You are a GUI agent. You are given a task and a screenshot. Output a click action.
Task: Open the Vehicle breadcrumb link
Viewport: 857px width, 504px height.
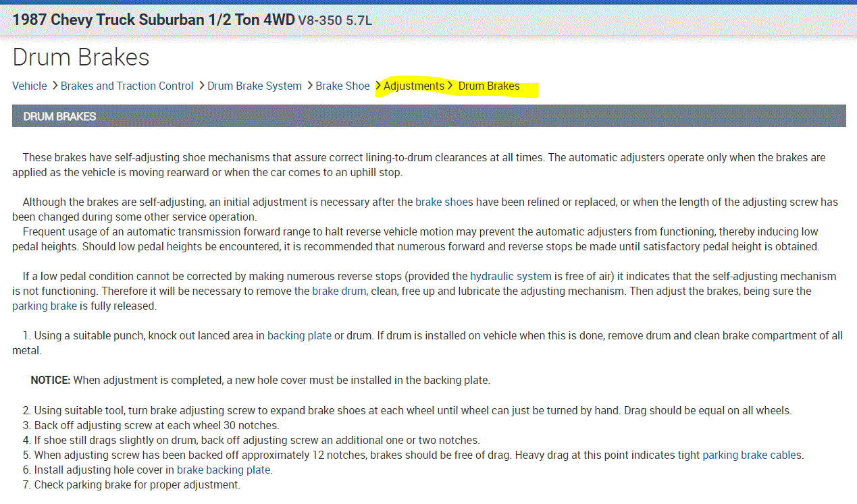30,86
